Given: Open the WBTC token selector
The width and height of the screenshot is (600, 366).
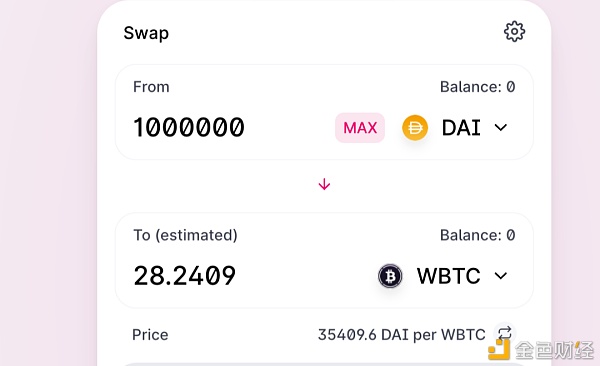Looking at the screenshot, I should [443, 276].
